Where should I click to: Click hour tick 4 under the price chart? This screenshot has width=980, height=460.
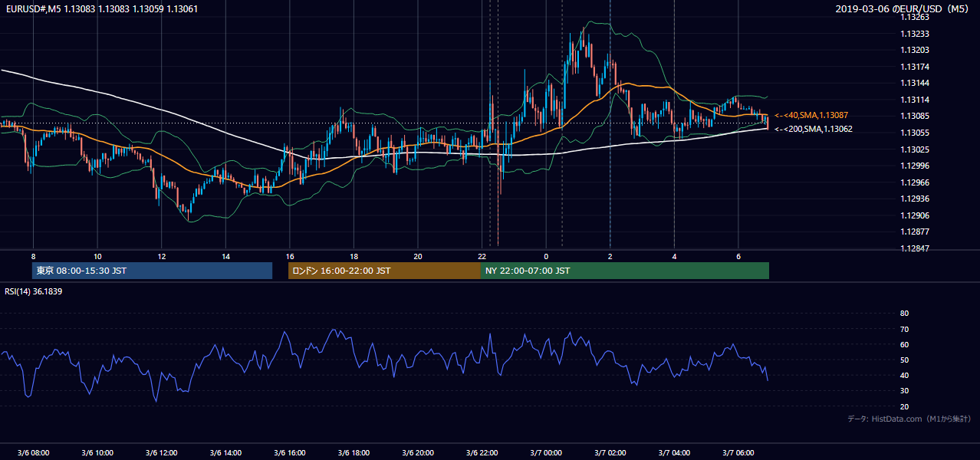coord(674,256)
